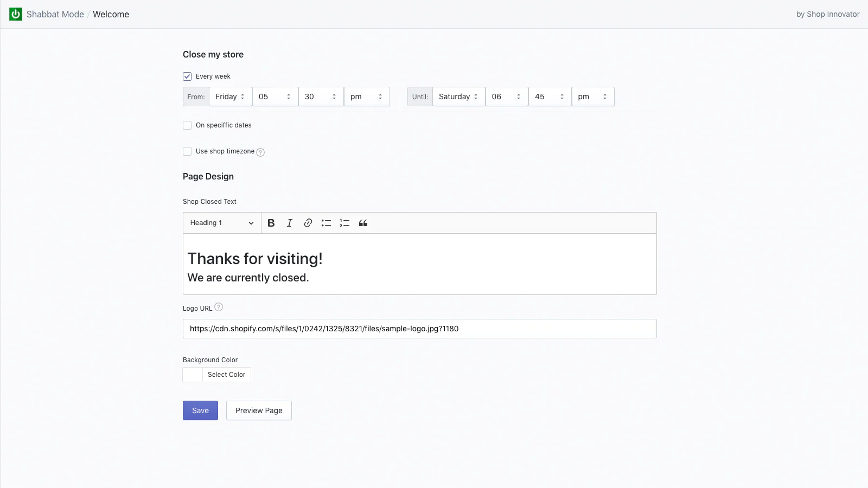Image resolution: width=868 pixels, height=488 pixels.
Task: Click the help icon beside Use shop timezone
Action: [260, 152]
